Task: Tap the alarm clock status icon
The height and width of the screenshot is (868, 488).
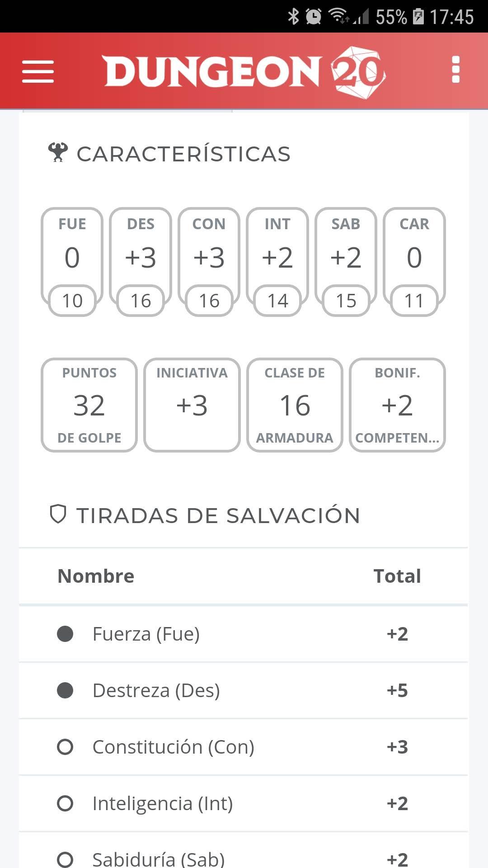Action: 314,17
